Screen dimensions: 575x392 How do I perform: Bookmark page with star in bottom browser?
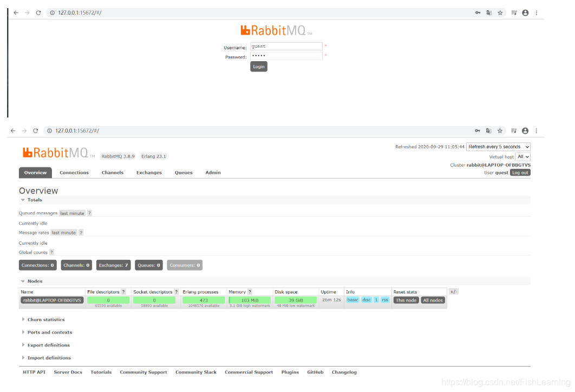click(x=500, y=131)
